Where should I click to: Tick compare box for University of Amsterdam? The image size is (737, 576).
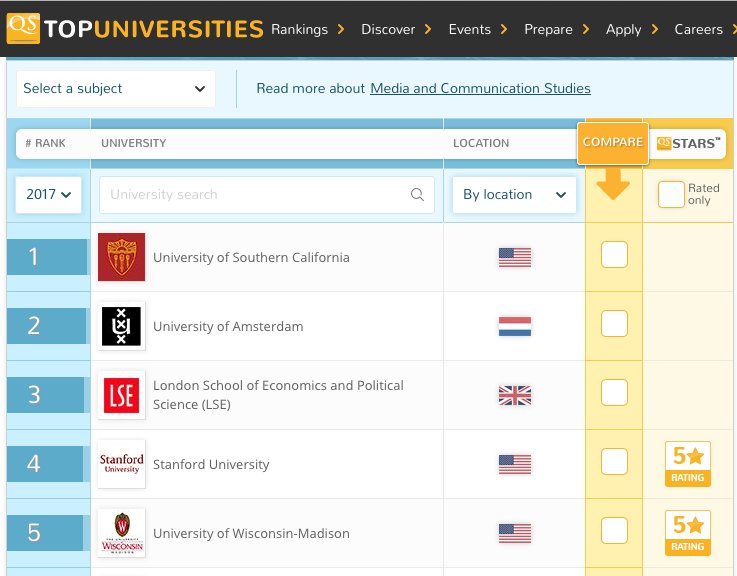pos(614,324)
